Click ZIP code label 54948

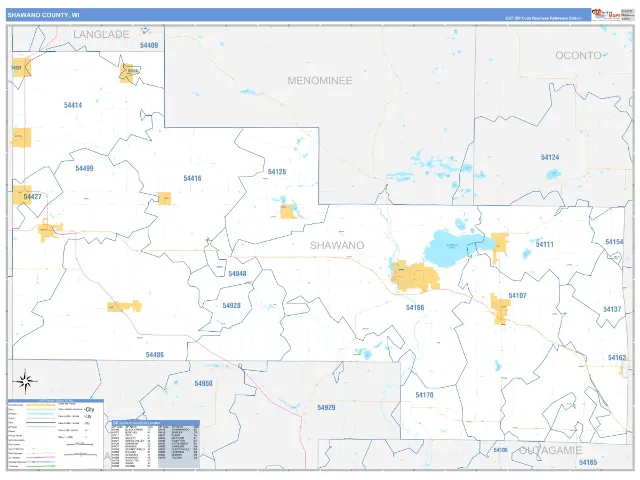point(237,274)
